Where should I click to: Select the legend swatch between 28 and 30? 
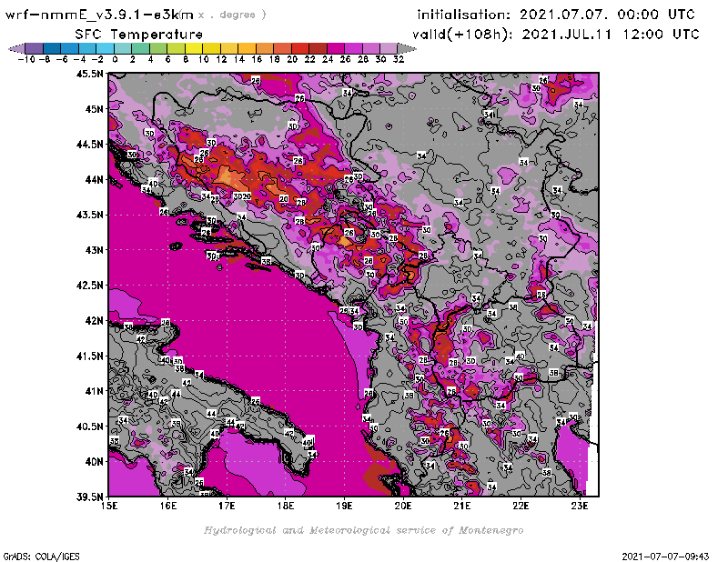click(371, 48)
